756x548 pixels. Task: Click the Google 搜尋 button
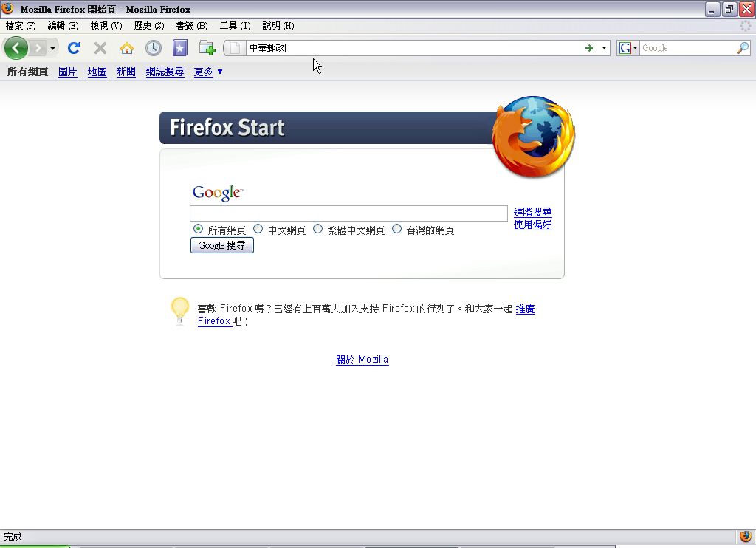221,245
